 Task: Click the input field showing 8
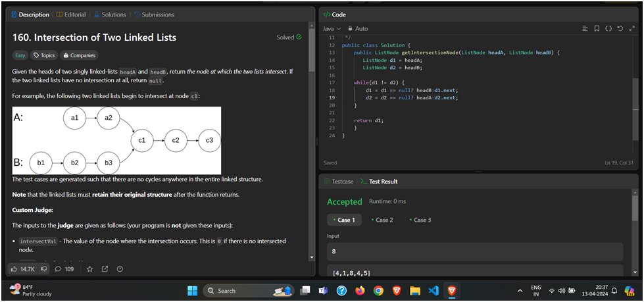coord(475,251)
